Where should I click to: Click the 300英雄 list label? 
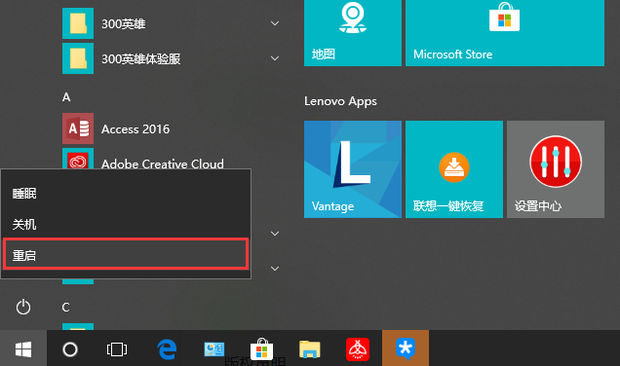pyautogui.click(x=123, y=24)
